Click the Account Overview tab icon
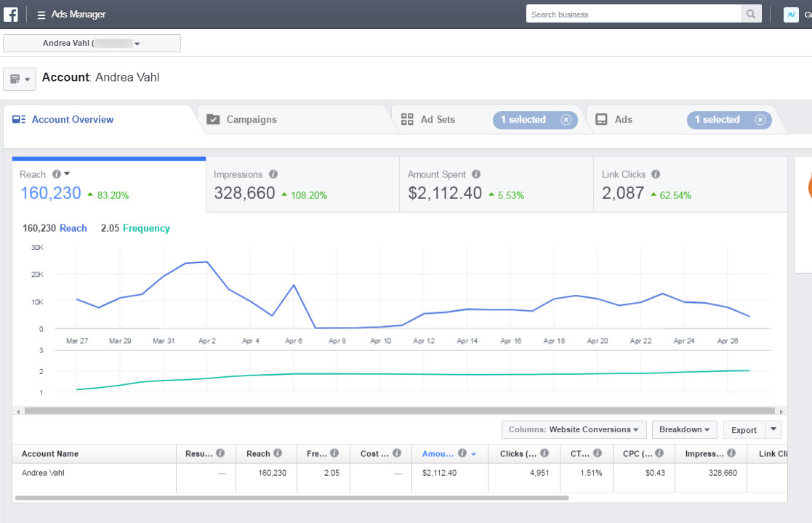 coord(19,120)
